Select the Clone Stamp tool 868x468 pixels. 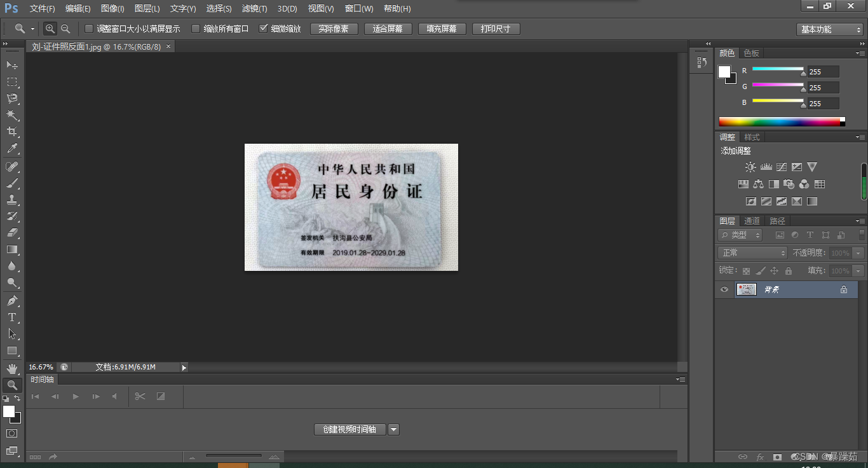[12, 200]
